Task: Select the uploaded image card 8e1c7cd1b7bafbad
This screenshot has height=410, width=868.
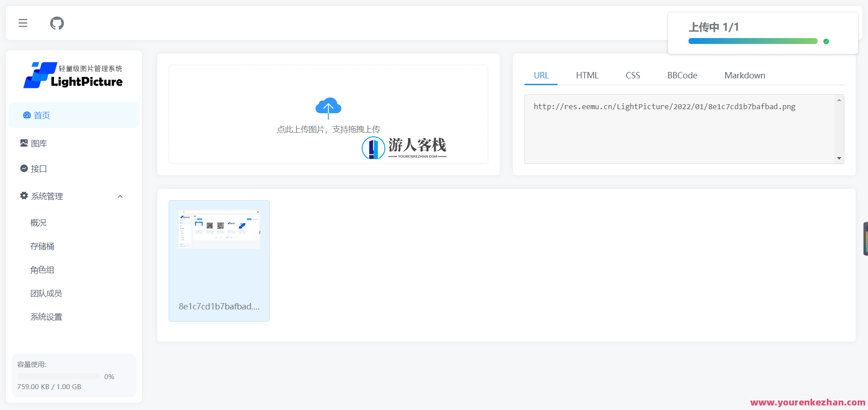Action: pos(219,260)
